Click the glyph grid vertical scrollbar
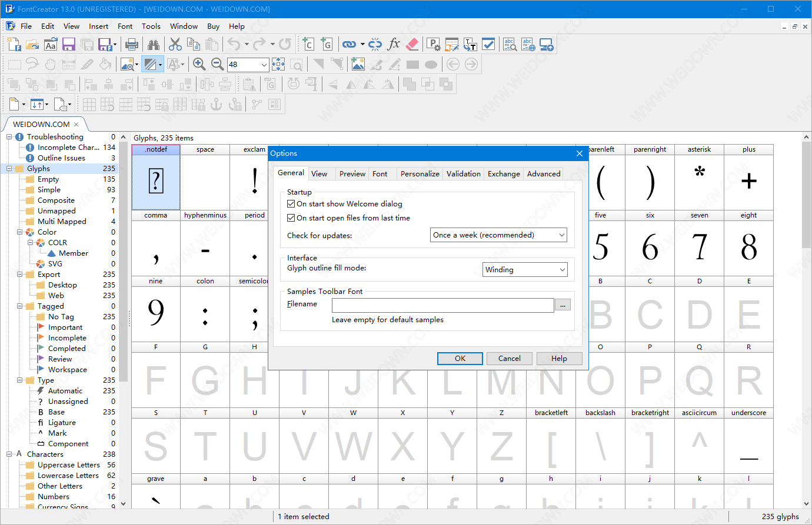Screen dimensions: 812x525 tap(806, 195)
